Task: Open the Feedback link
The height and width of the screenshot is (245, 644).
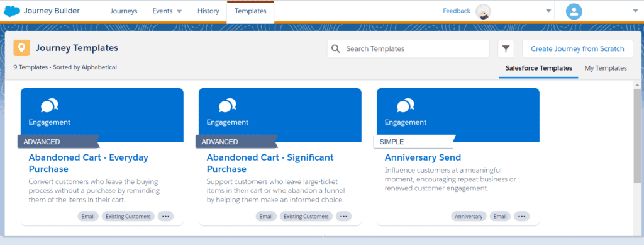Action: [457, 11]
